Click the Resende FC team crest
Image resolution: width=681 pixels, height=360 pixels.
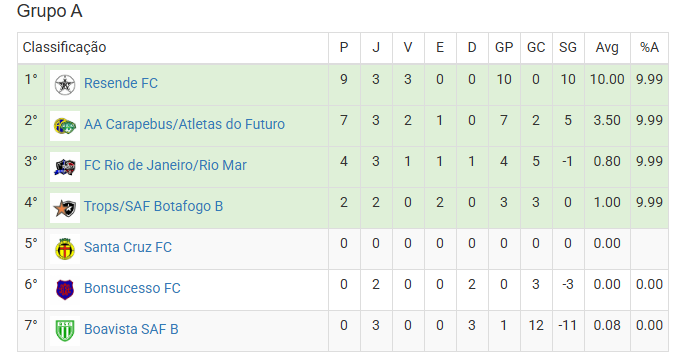[65, 85]
